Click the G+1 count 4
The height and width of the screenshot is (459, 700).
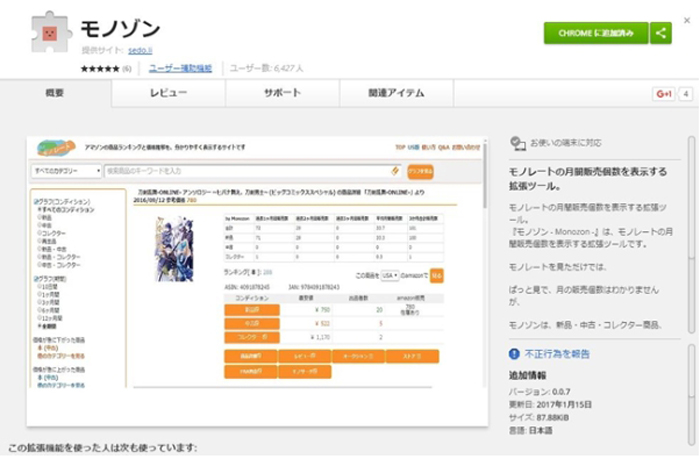686,94
